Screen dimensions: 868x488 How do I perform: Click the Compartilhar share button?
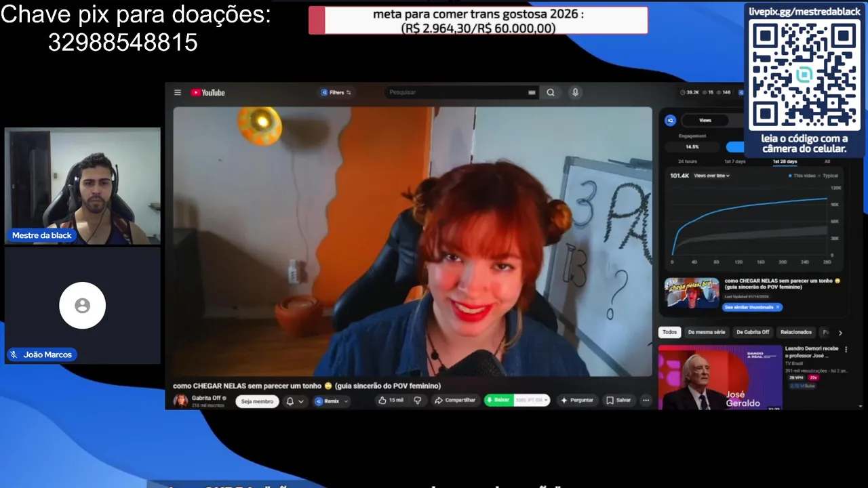pos(455,401)
